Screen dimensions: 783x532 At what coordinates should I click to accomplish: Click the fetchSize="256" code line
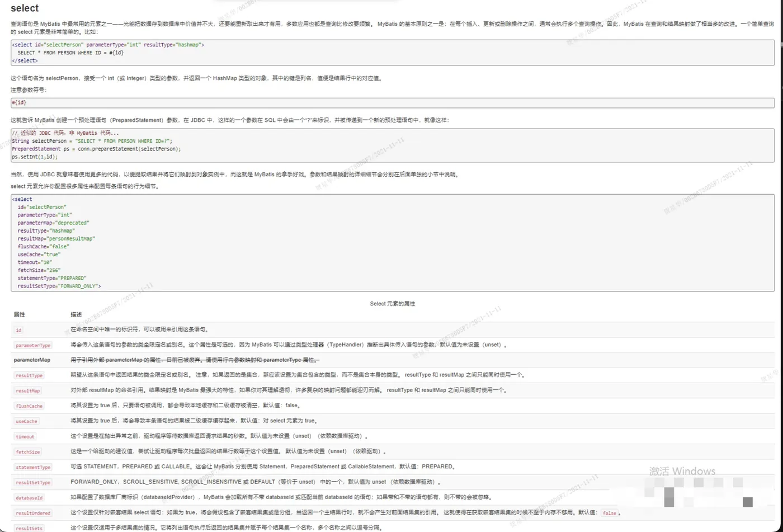[39, 270]
